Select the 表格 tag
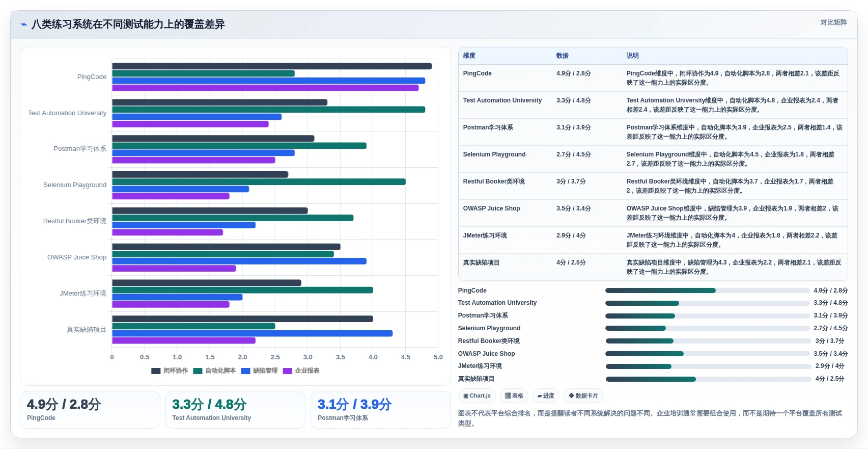This screenshot has height=449, width=868. (x=514, y=396)
